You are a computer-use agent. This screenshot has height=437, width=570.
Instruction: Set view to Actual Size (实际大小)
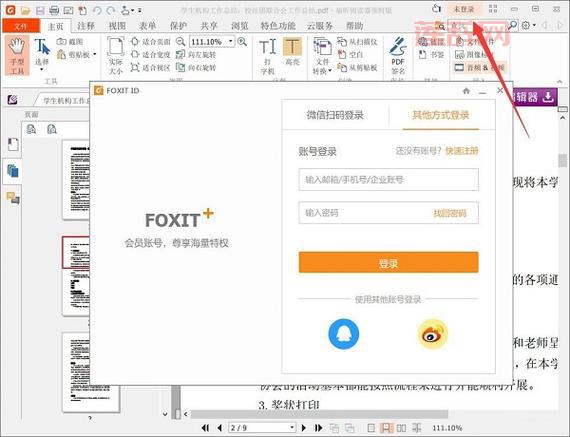tap(116, 56)
